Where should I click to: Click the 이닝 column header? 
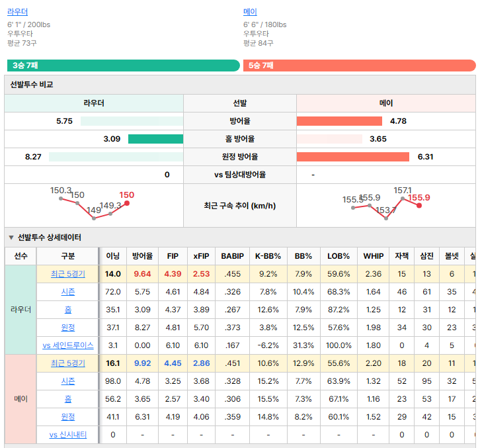coord(113,256)
